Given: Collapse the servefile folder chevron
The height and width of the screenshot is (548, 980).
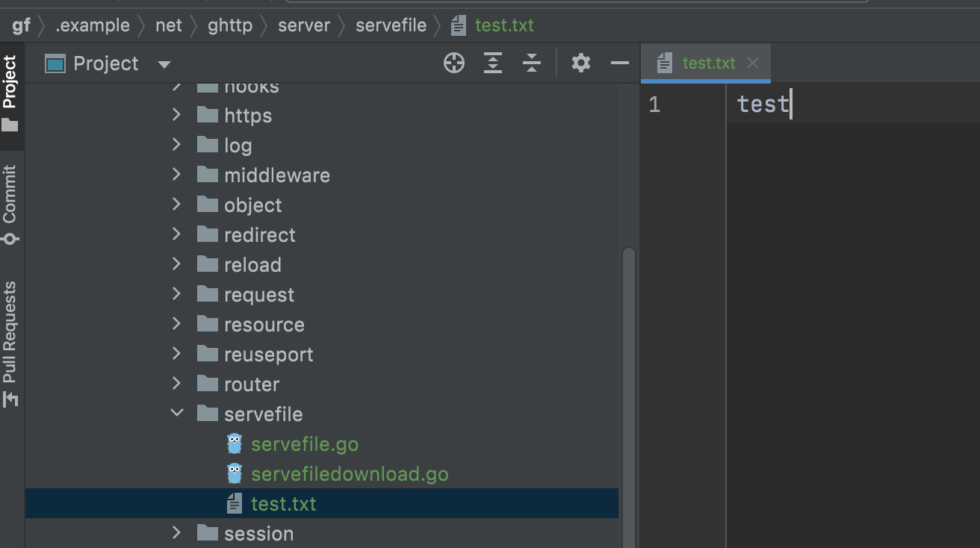Looking at the screenshot, I should 177,414.
